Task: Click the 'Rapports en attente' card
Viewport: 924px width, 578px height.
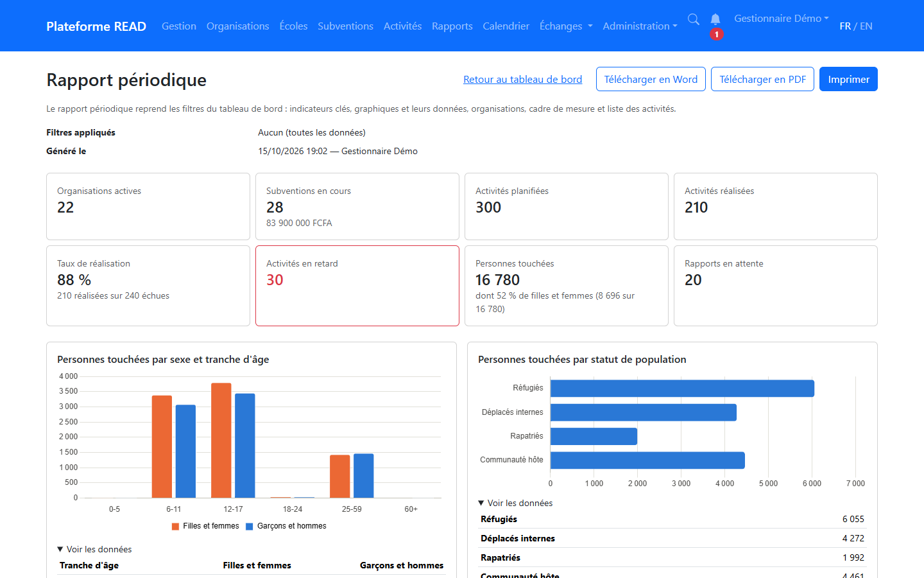Action: point(776,286)
